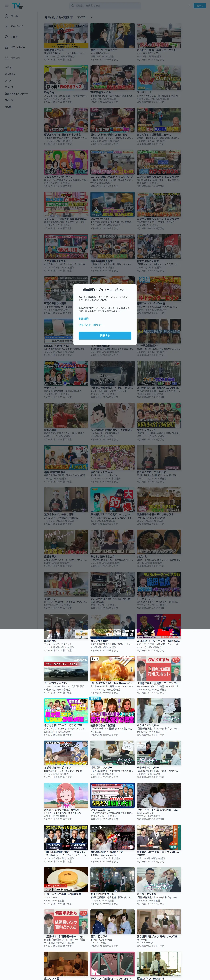Screen dimensions: 210x980
Task: Click まもなく配信終了 section heading
Action: coord(58,17)
